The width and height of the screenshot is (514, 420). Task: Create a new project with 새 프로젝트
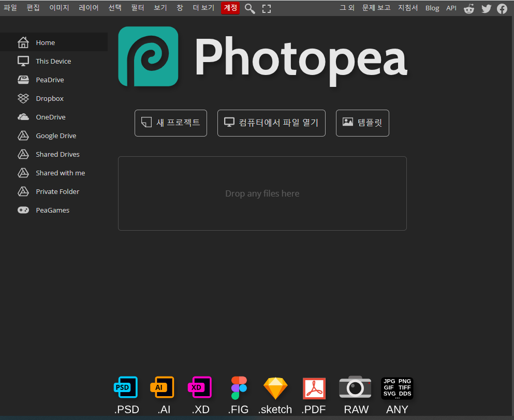click(171, 123)
